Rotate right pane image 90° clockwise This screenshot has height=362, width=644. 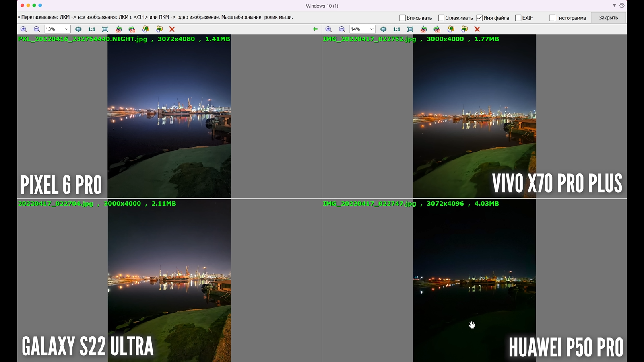point(437,29)
